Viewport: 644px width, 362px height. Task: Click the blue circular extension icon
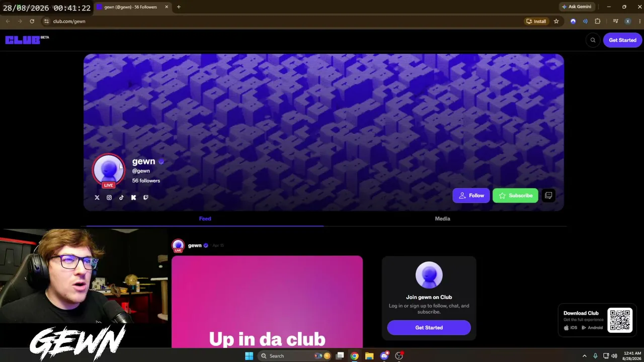click(573, 21)
